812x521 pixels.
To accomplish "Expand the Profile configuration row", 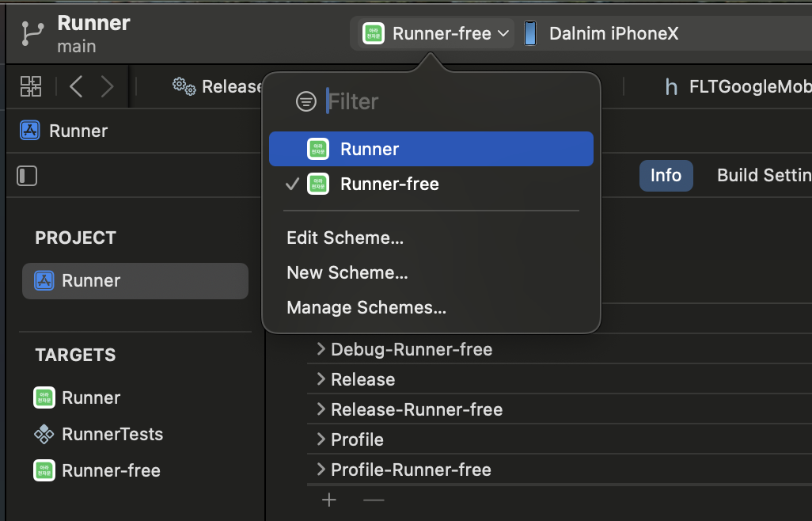I will pos(321,439).
